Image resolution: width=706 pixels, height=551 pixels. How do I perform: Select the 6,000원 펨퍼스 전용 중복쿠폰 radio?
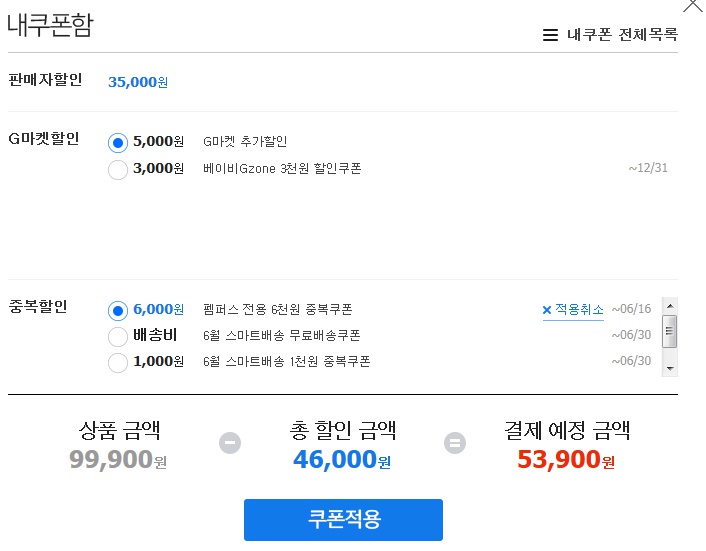(118, 310)
